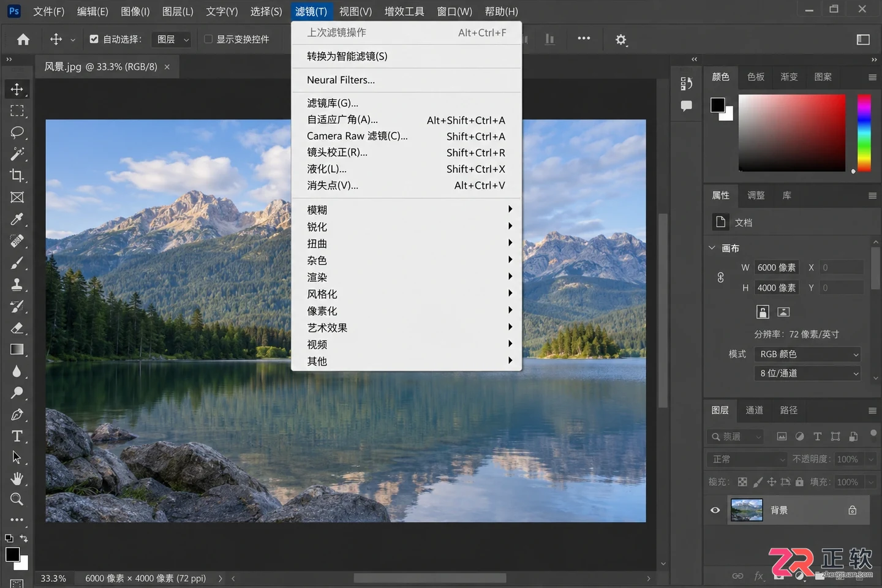The width and height of the screenshot is (882, 588).
Task: Select the Type tool
Action: [17, 436]
